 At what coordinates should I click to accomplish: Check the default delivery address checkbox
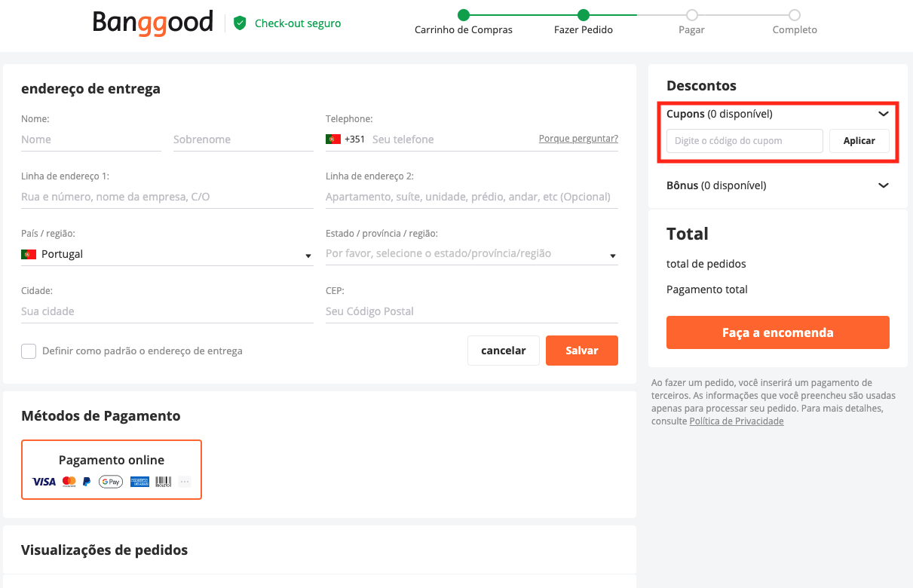29,351
